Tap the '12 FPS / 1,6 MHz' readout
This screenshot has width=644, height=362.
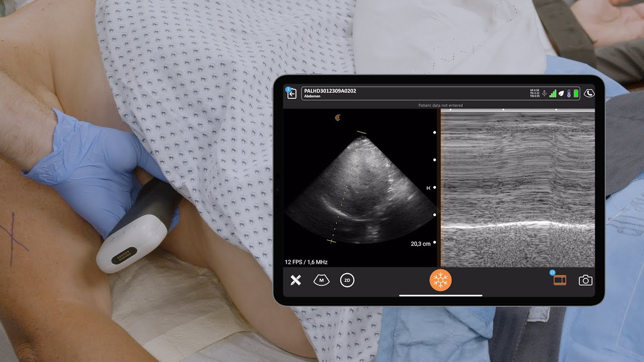(x=306, y=262)
